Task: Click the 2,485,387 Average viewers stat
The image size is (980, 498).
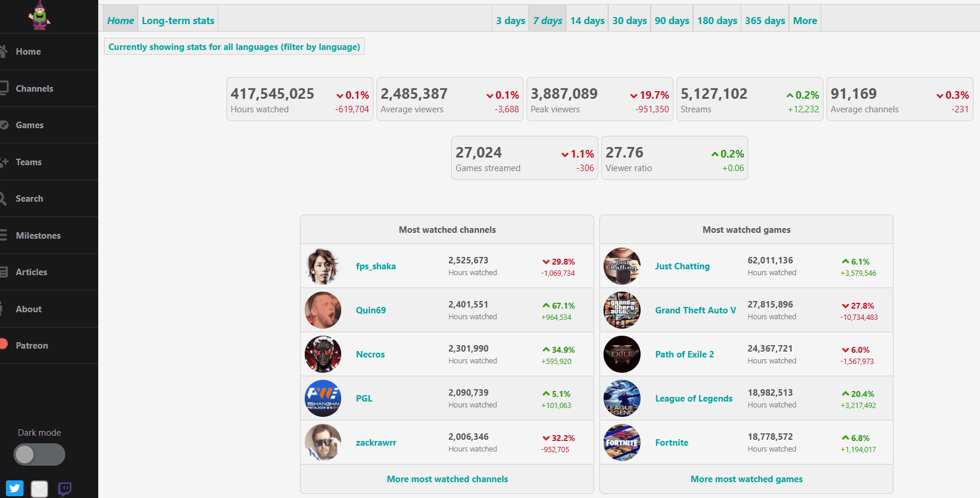Action: tap(450, 99)
